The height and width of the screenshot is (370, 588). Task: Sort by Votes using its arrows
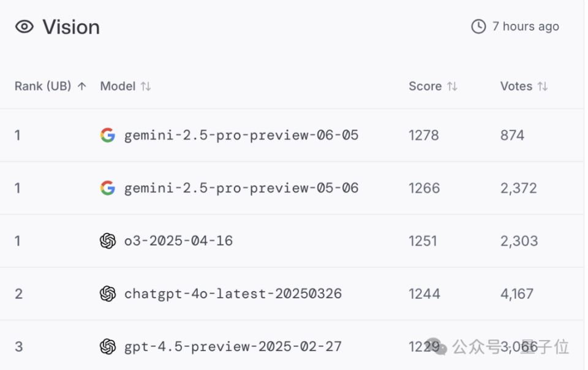pos(543,86)
